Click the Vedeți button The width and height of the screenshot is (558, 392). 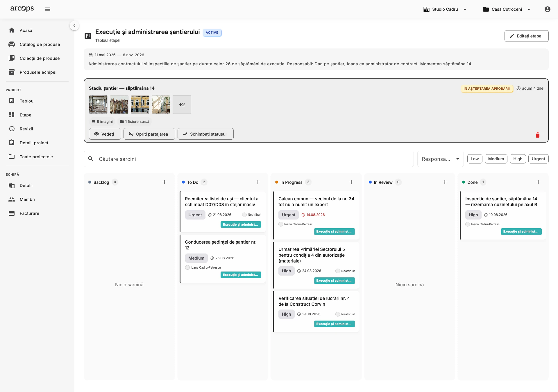105,134
